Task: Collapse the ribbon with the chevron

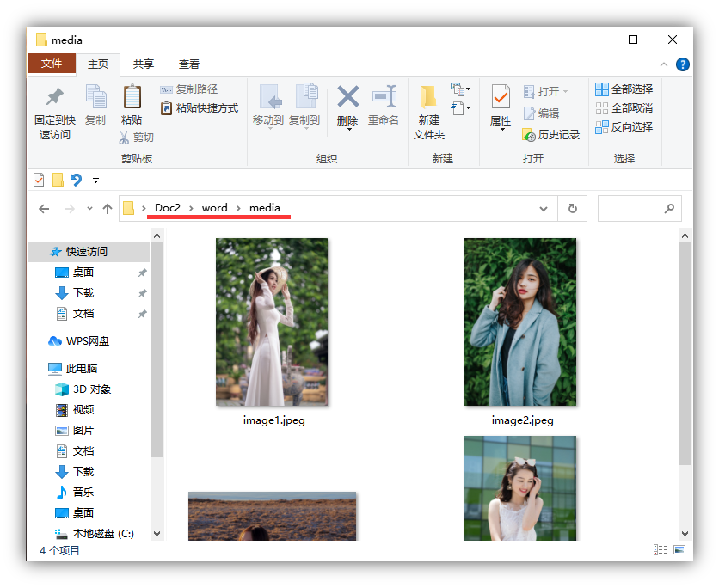Action: (662, 64)
